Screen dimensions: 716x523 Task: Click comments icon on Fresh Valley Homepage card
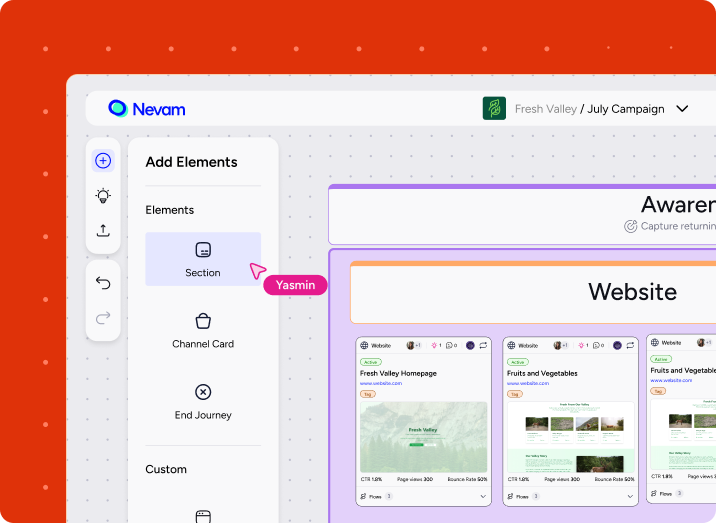pos(449,345)
